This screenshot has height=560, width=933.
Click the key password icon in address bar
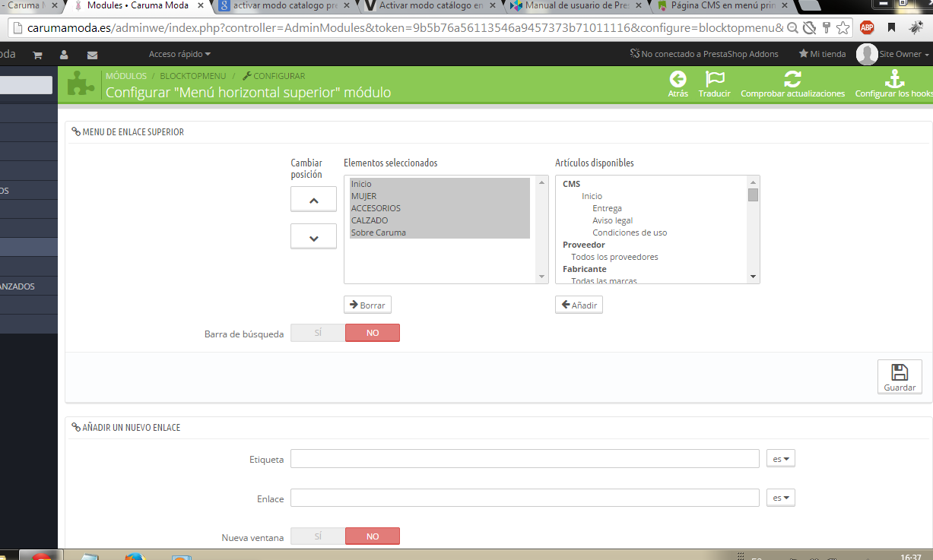[x=827, y=28]
